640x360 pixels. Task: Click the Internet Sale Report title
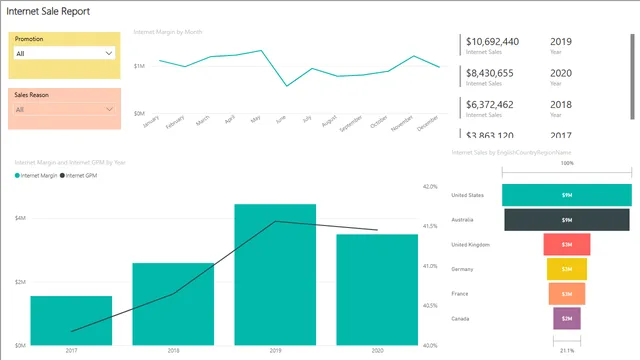pos(48,11)
